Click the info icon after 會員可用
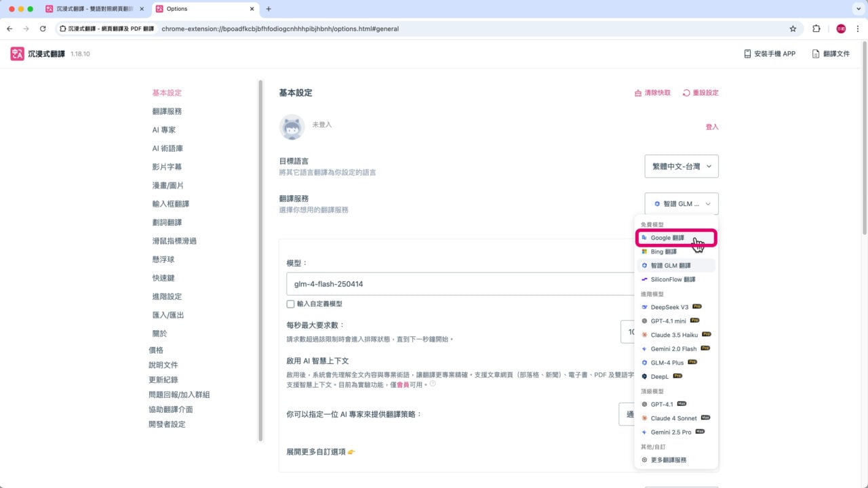The width and height of the screenshot is (868, 488). tap(433, 384)
